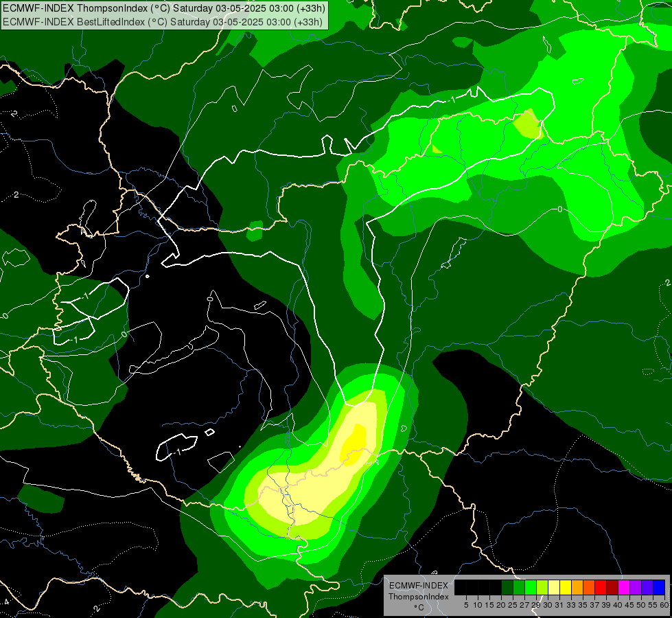Click the yellow-green 29–30 legend swatch
This screenshot has height=618, width=672.
point(542,587)
